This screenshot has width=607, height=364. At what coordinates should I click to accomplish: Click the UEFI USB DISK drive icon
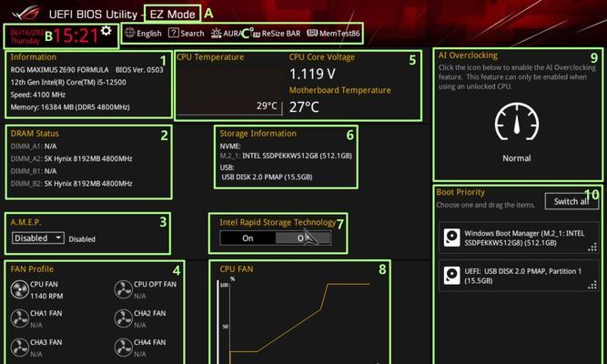point(451,276)
